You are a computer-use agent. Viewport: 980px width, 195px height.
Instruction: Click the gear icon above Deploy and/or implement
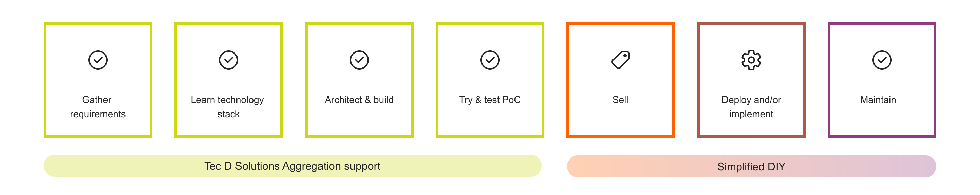pyautogui.click(x=751, y=60)
